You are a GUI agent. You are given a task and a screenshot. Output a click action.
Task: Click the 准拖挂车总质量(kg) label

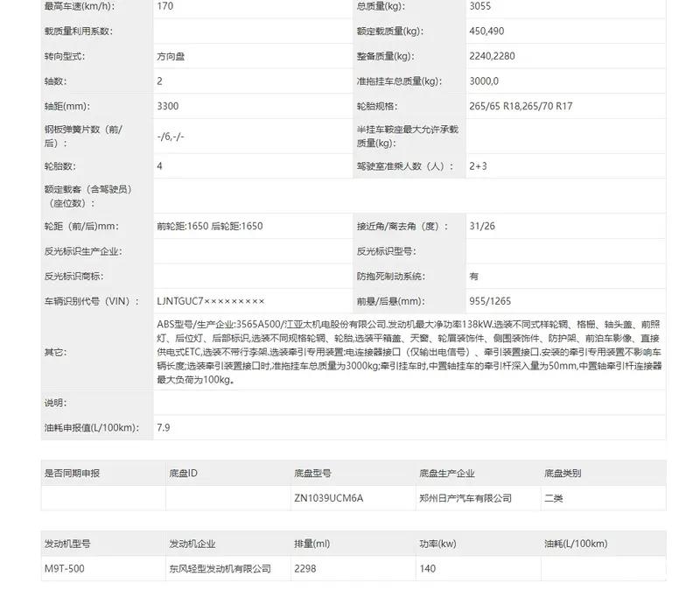click(399, 81)
